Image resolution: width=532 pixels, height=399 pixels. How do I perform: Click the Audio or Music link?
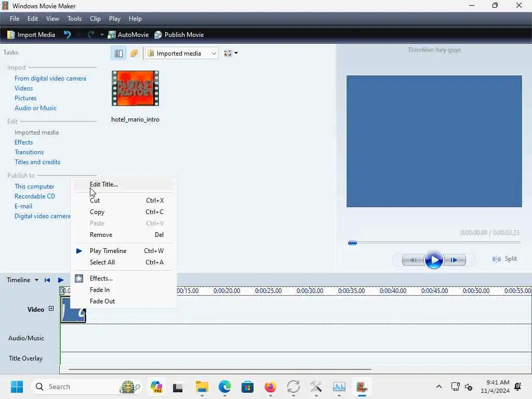coord(36,108)
